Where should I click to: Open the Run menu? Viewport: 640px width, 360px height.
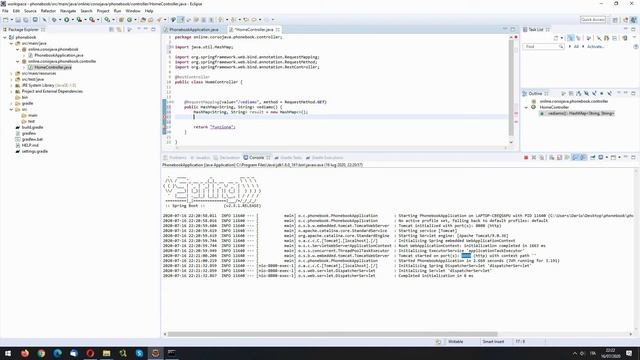[x=118, y=11]
